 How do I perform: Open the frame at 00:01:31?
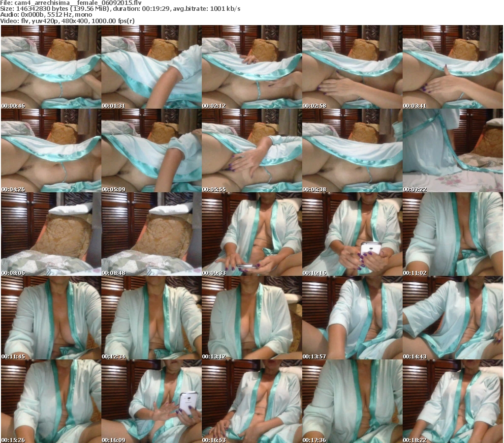pos(152,67)
